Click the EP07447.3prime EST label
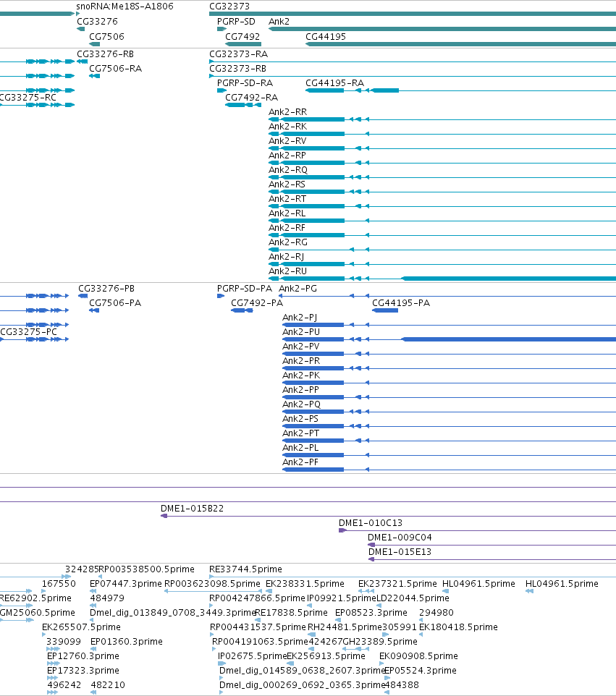The width and height of the screenshot is (616, 696). coord(126,584)
